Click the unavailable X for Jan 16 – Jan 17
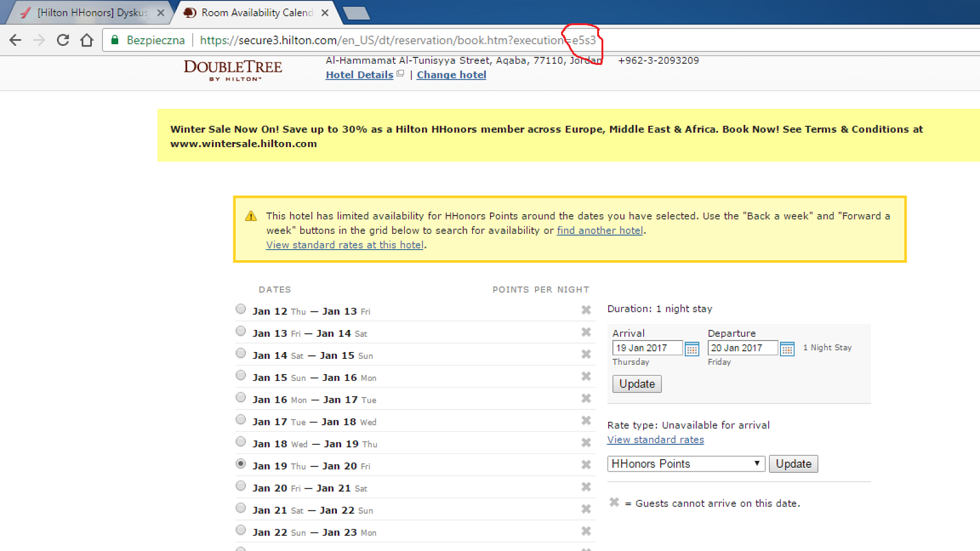This screenshot has width=980, height=551. coord(586,399)
